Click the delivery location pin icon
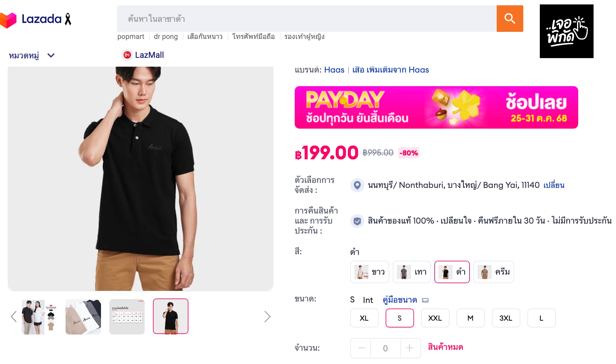 357,185
